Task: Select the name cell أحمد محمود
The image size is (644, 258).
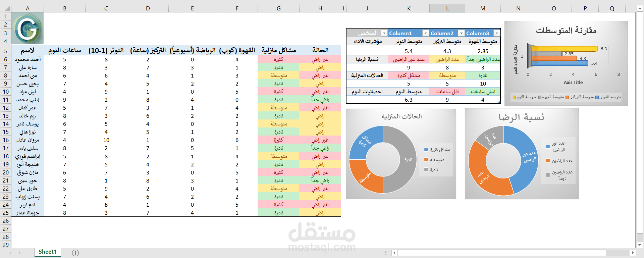Action: pyautogui.click(x=28, y=59)
